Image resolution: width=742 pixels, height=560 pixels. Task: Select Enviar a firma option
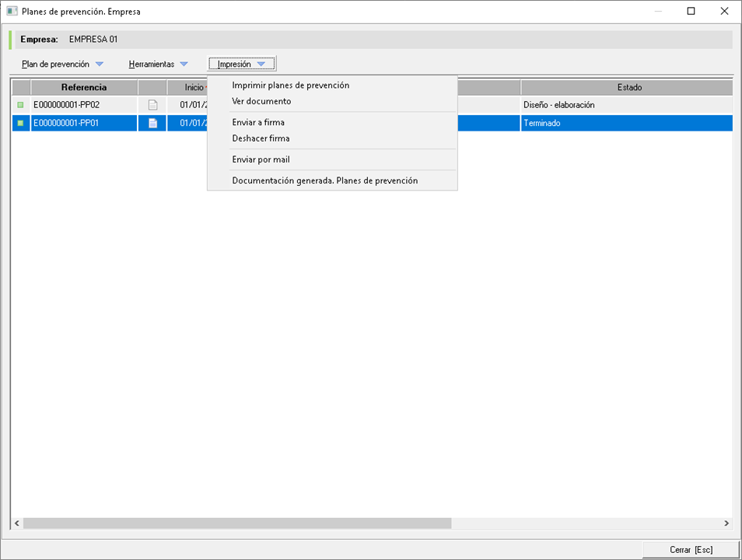(x=258, y=122)
